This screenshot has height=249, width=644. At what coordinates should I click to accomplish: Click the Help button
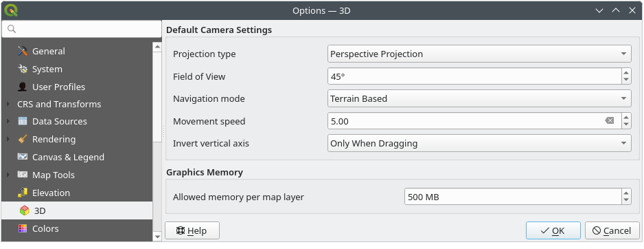click(192, 230)
